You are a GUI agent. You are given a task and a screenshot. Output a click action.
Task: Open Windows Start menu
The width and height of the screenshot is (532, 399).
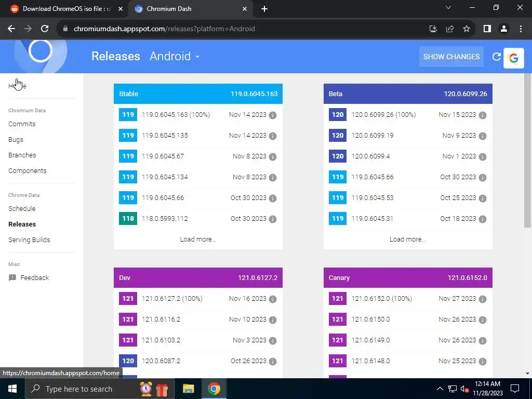[x=12, y=389]
